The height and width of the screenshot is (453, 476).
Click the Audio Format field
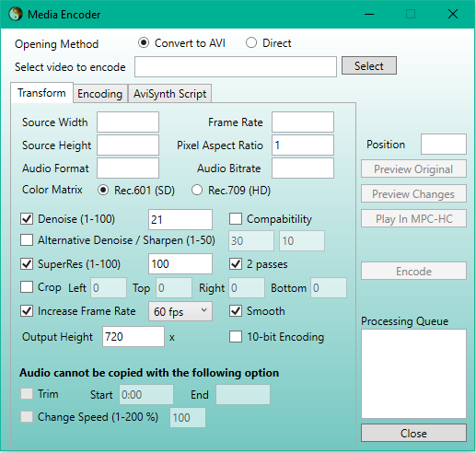click(x=128, y=168)
